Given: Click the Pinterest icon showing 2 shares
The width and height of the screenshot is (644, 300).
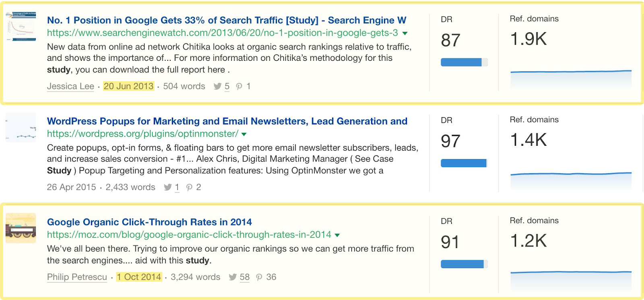Looking at the screenshot, I should click(x=190, y=187).
